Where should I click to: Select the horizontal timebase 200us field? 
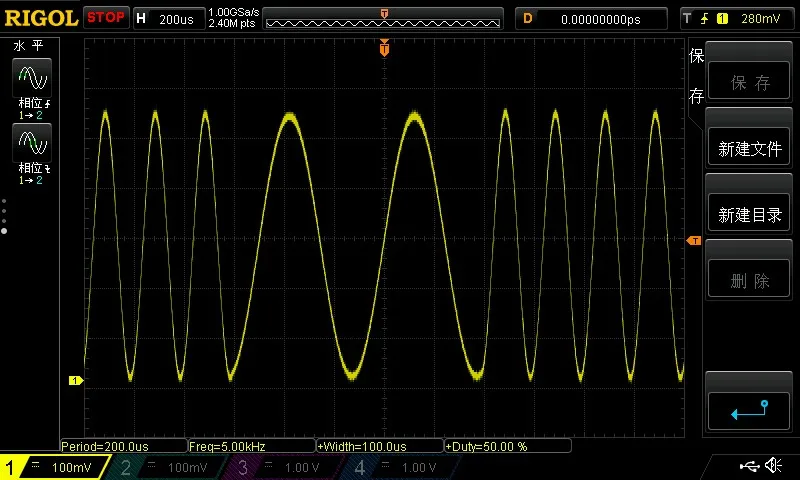click(169, 19)
